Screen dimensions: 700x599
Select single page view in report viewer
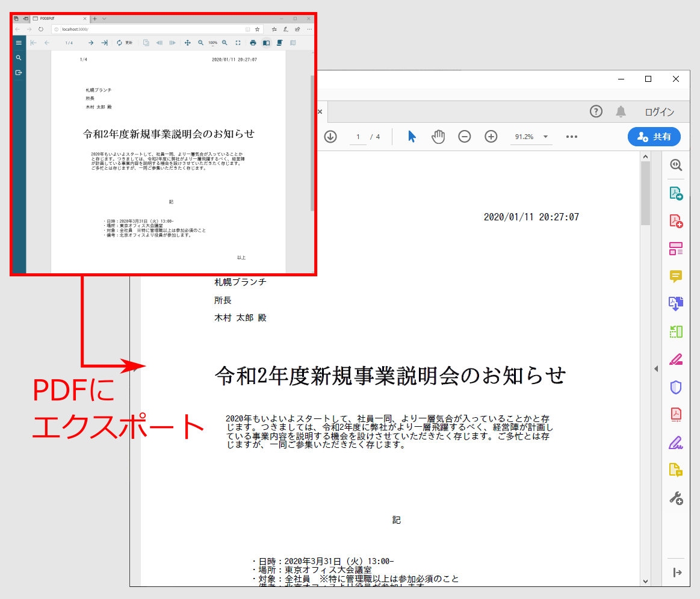click(267, 43)
